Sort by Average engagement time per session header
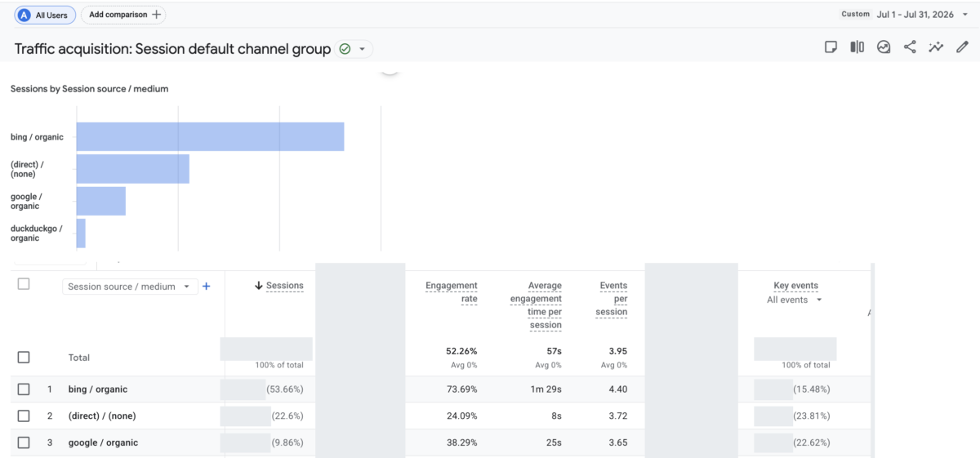980x458 pixels. click(536, 305)
